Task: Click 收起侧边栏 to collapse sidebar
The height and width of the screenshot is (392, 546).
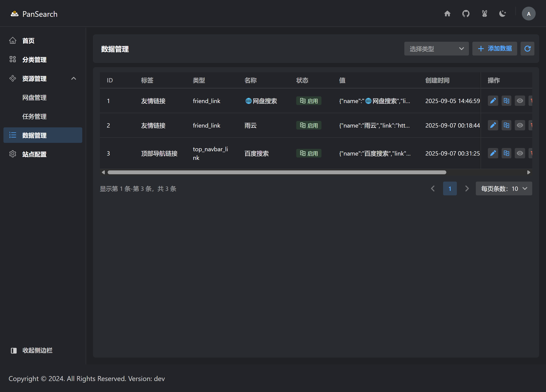Action: (37, 350)
